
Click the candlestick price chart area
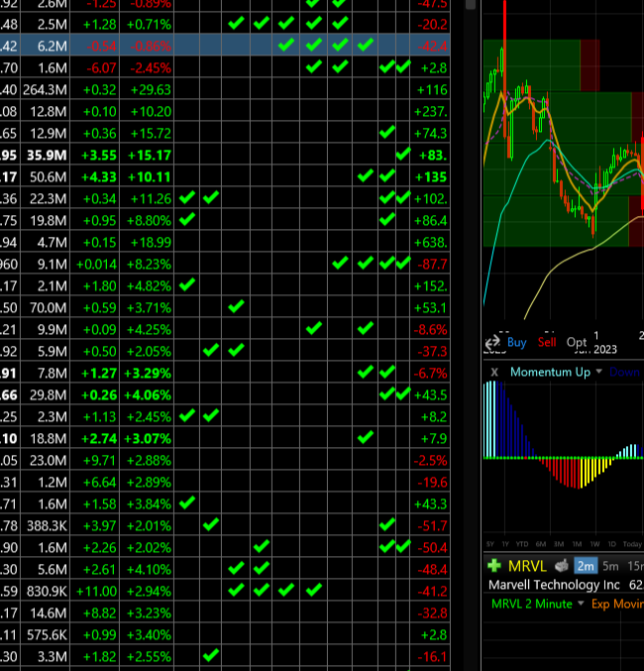click(x=563, y=161)
